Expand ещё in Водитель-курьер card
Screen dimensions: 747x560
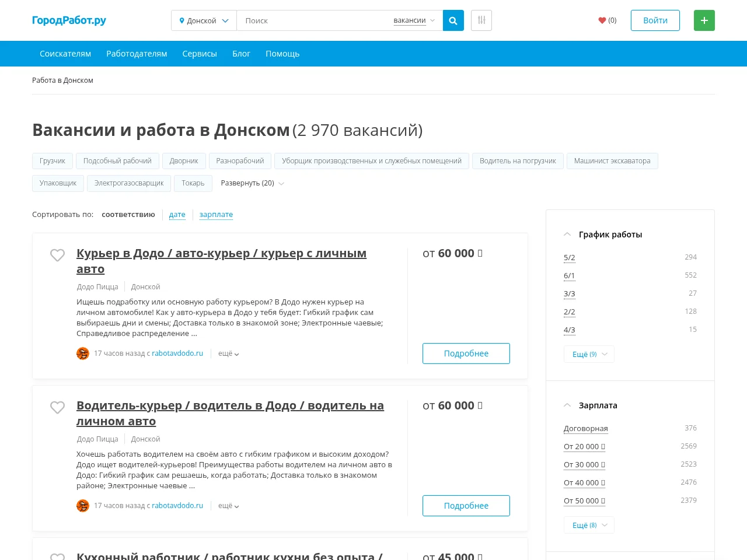(x=229, y=506)
